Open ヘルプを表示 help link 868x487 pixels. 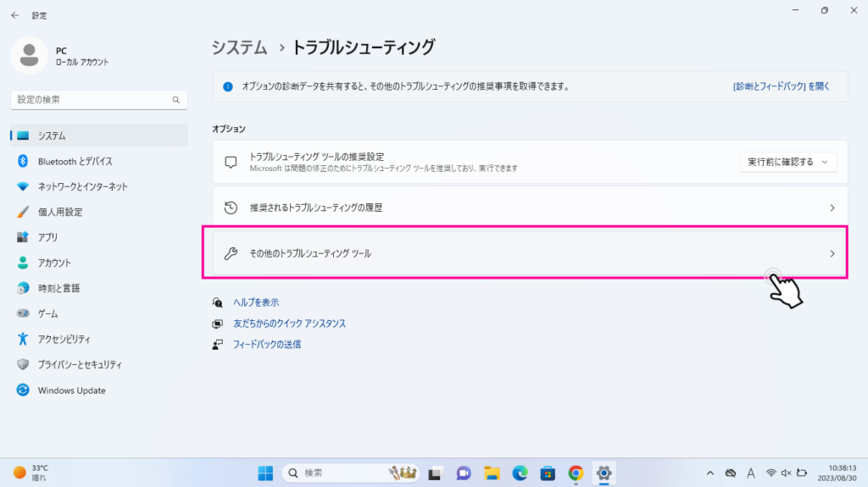pos(255,302)
